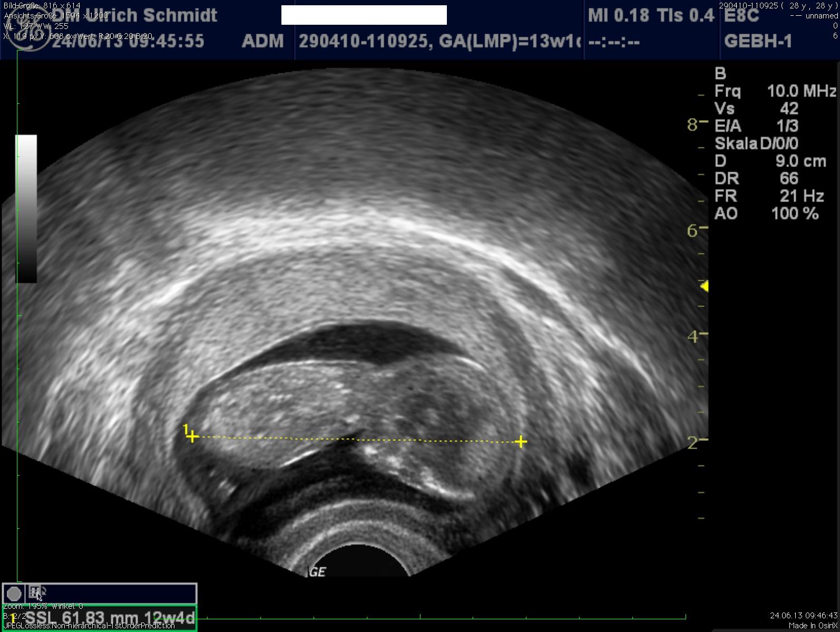
Task: Click the grid layout icon with cursor
Action: pos(35,592)
